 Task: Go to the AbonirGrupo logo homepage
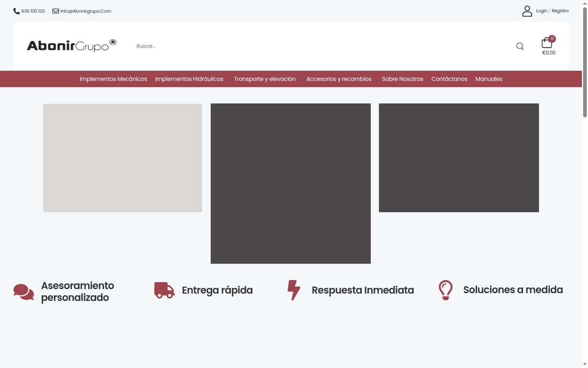72,46
